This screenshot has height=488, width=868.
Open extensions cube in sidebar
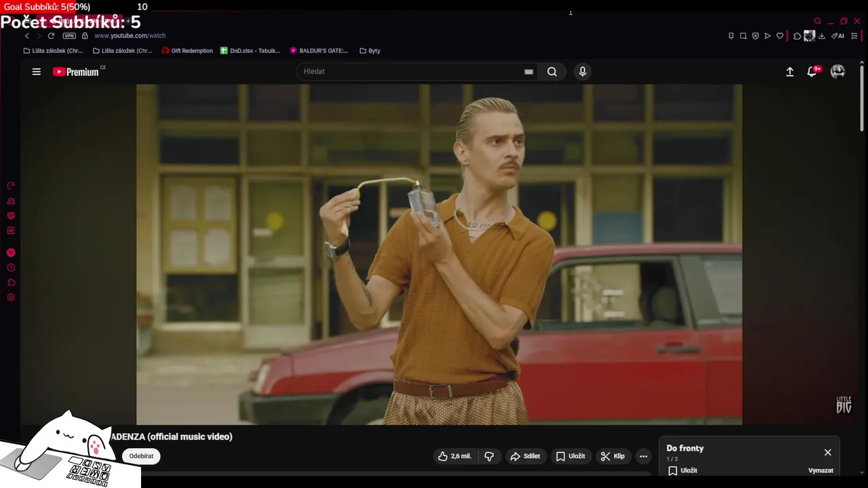tap(11, 283)
